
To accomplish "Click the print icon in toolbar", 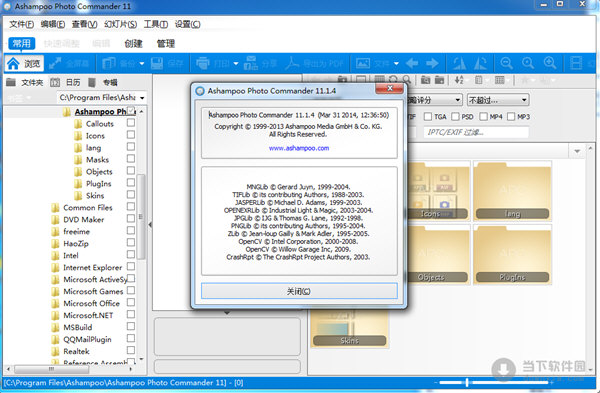I will click(x=202, y=63).
